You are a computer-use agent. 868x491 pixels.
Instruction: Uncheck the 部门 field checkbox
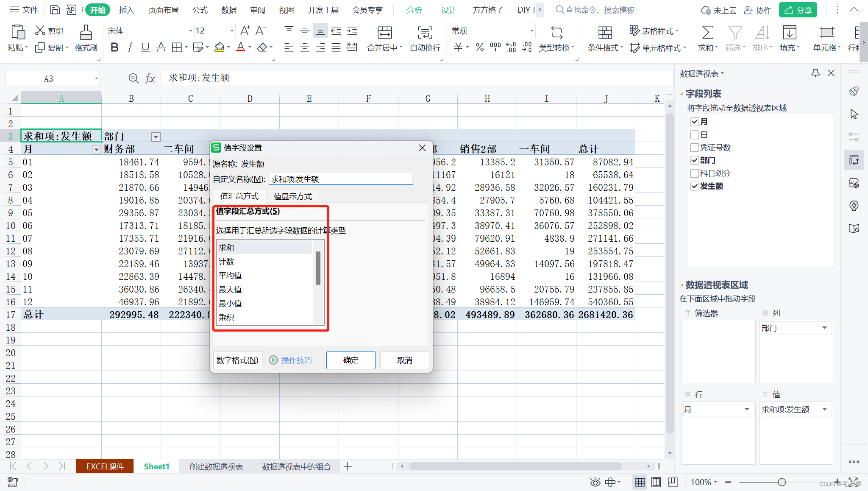point(694,160)
